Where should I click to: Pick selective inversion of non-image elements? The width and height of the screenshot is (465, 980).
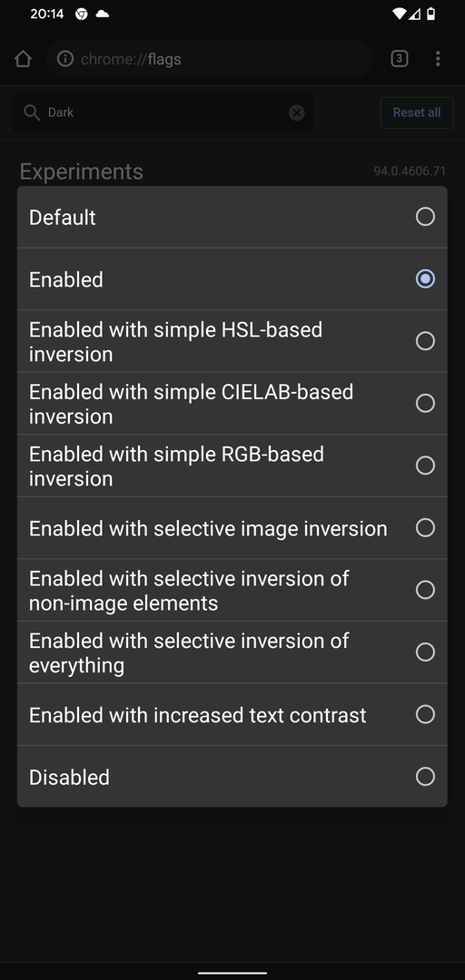[x=232, y=590]
